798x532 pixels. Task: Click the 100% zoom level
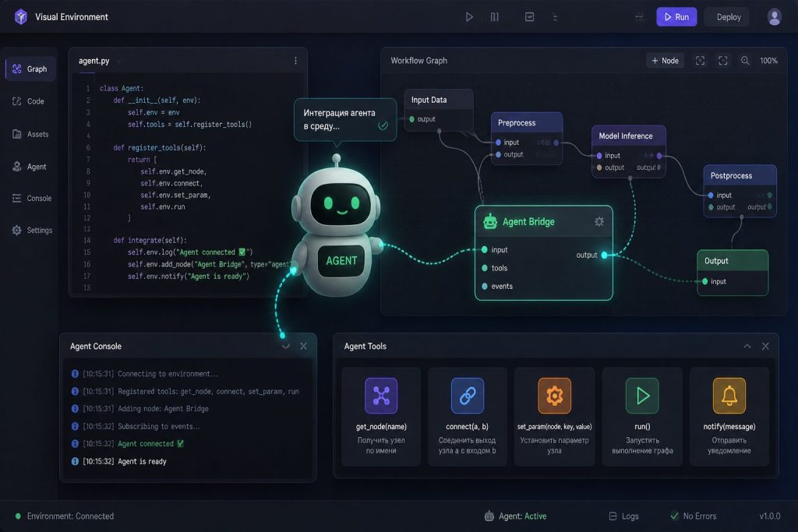pos(768,61)
